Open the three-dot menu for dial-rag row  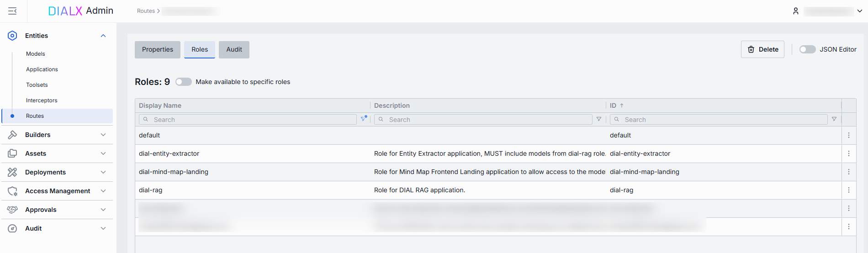pos(848,190)
